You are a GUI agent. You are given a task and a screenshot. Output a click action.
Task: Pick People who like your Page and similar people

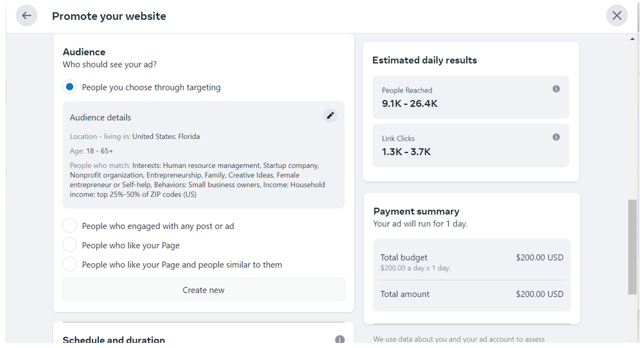pyautogui.click(x=70, y=264)
